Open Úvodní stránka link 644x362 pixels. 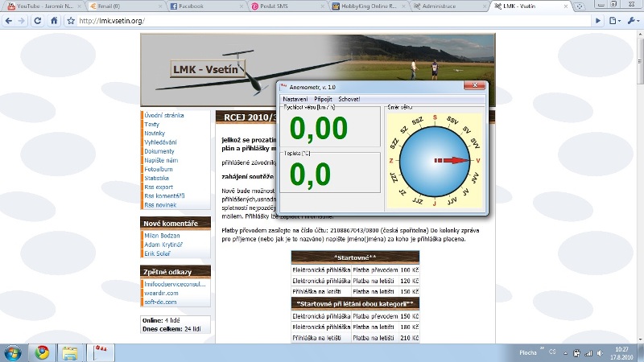[164, 115]
